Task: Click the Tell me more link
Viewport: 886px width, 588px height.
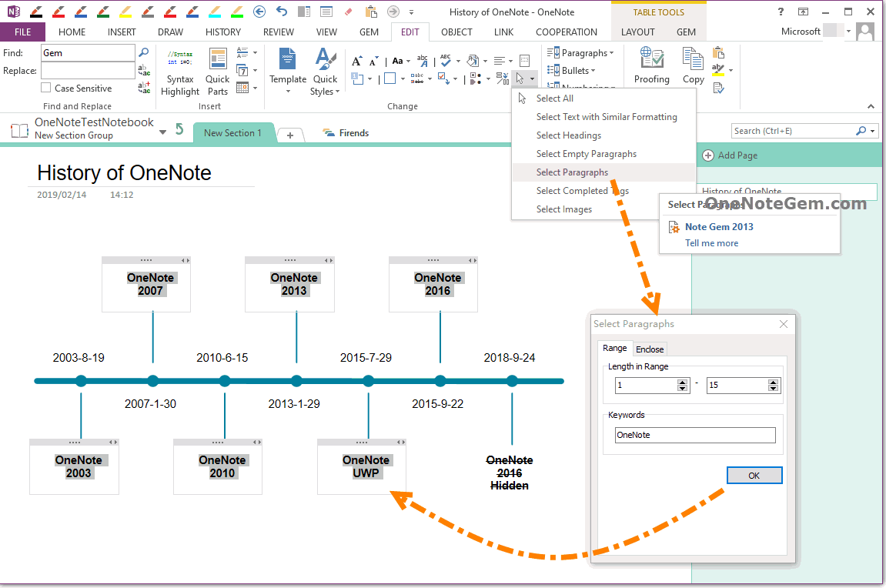Action: point(711,243)
